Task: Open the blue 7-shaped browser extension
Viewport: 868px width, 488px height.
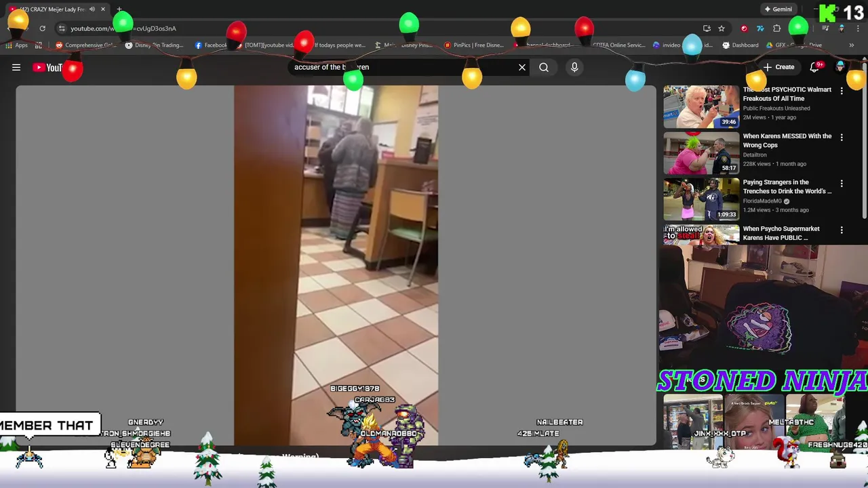Action: (760, 28)
